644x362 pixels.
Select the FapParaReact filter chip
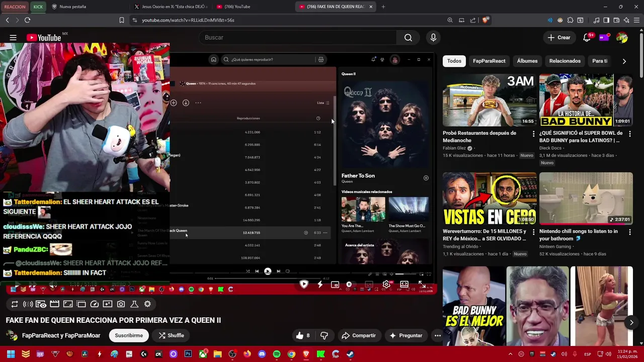489,61
